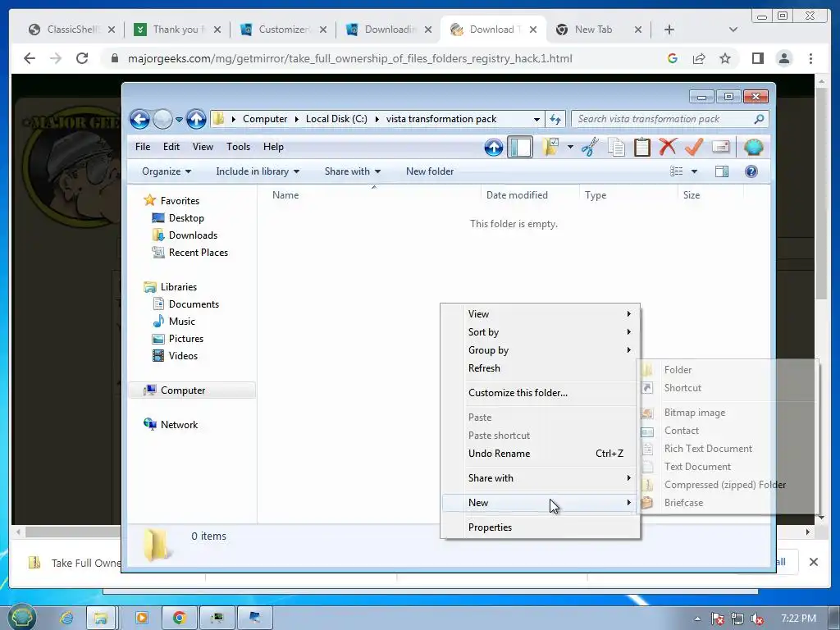Click the Copy pages icon
This screenshot has height=630, width=840.
616,147
